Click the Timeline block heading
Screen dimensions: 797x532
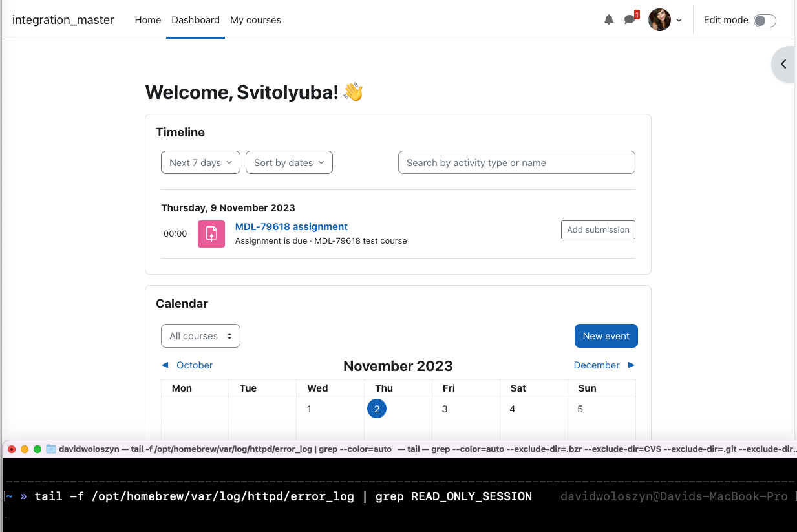click(180, 133)
